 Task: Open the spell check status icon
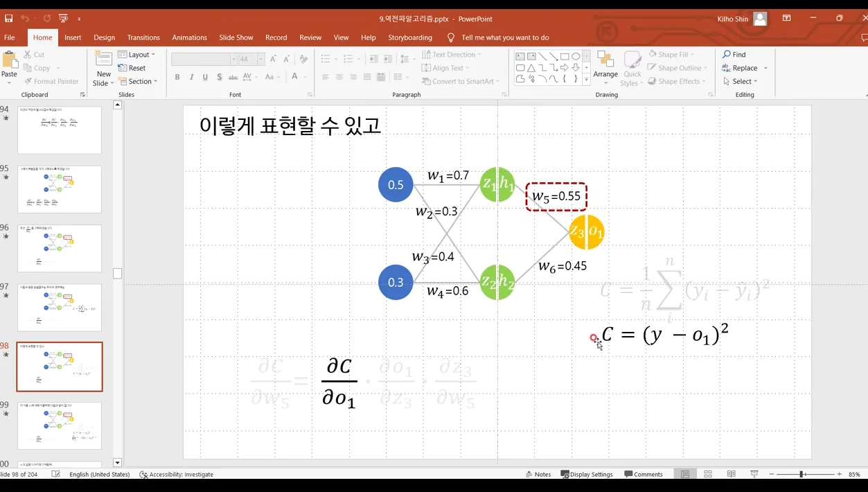(x=56, y=474)
